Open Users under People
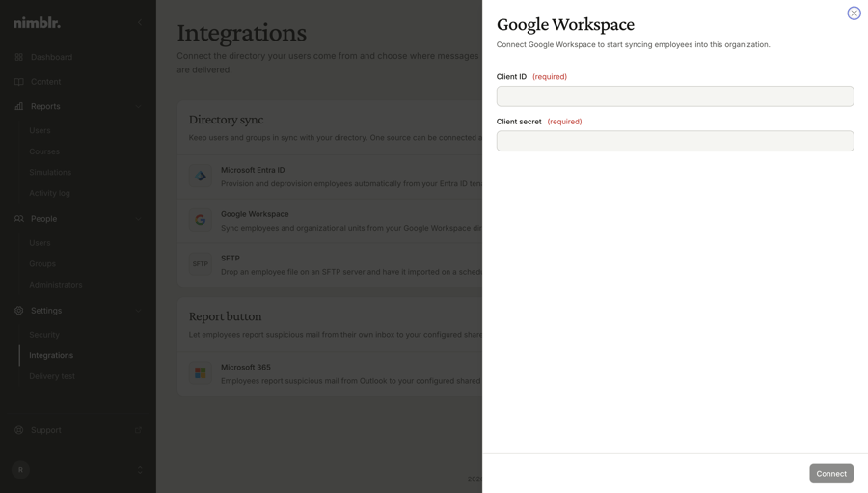 (40, 243)
